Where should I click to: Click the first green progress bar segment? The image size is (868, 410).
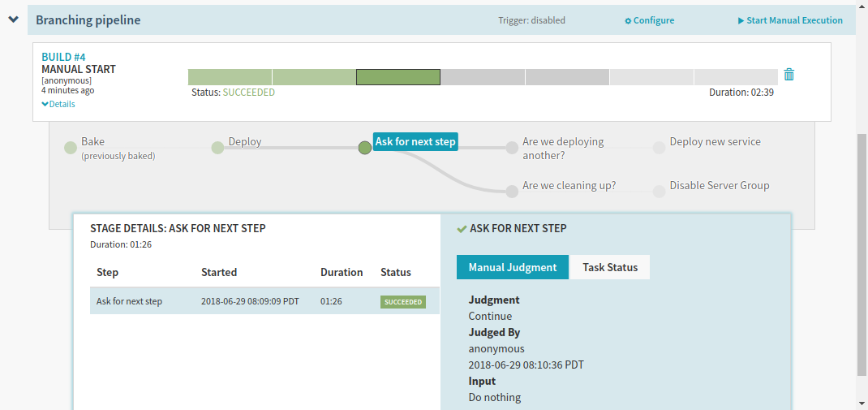(230, 77)
